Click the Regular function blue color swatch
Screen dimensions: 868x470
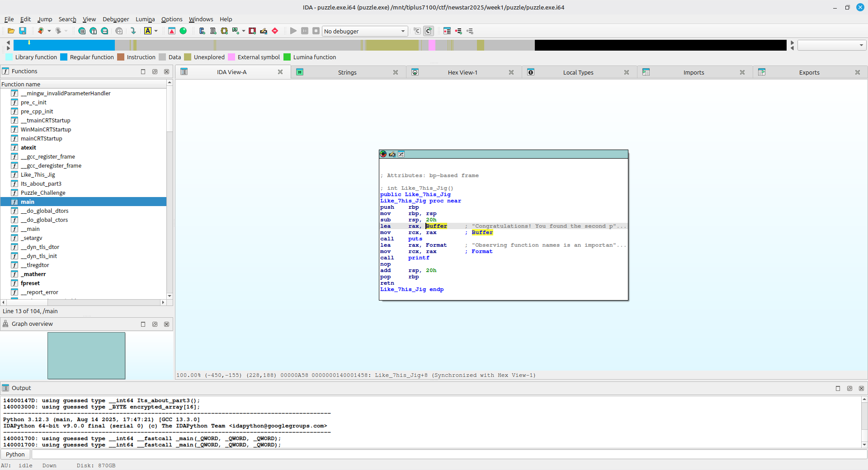(64, 57)
